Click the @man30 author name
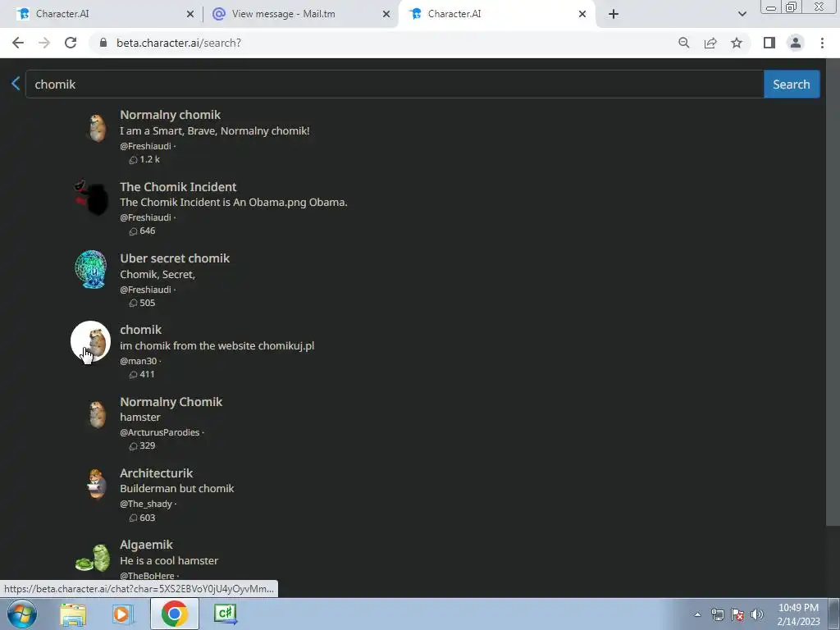Image resolution: width=840 pixels, height=630 pixels. [138, 361]
